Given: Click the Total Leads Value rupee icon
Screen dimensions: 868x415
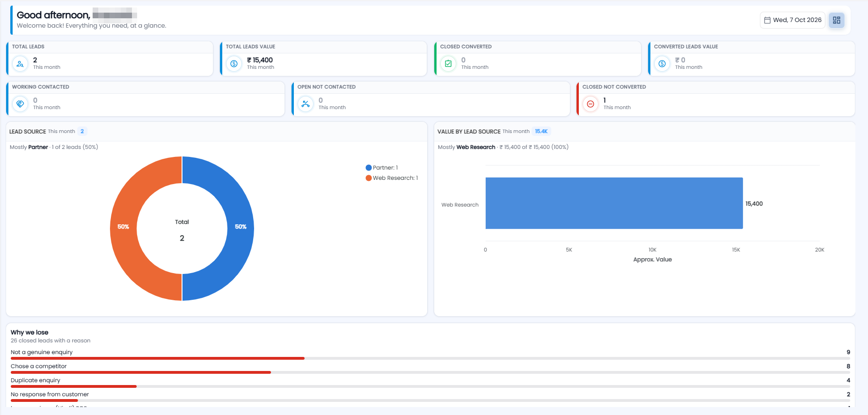Looking at the screenshot, I should [234, 64].
